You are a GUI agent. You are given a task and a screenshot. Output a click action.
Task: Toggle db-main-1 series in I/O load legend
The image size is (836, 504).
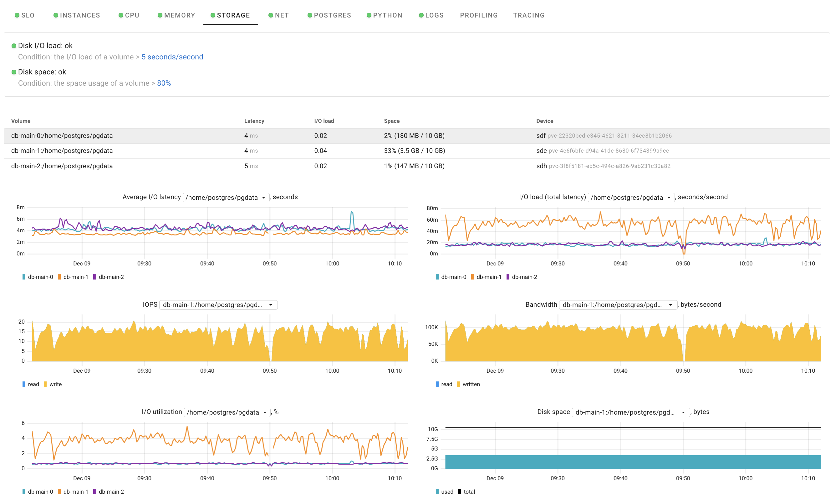[x=486, y=277]
